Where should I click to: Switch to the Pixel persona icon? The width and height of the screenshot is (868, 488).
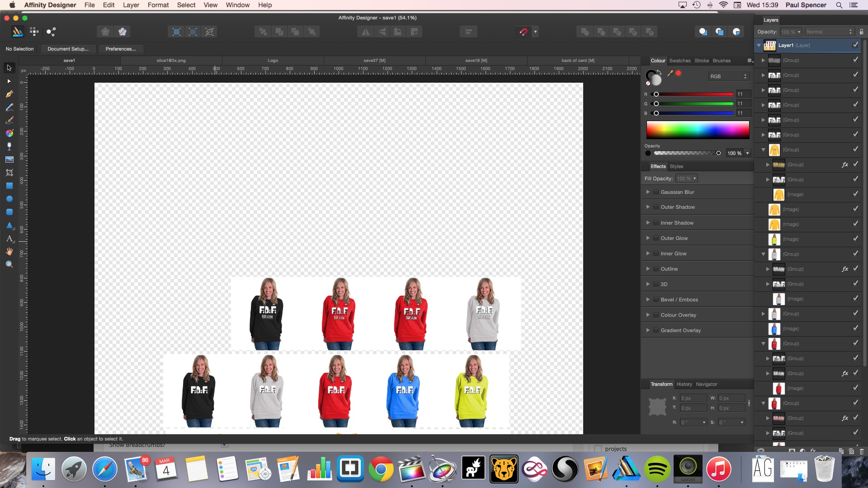click(34, 32)
